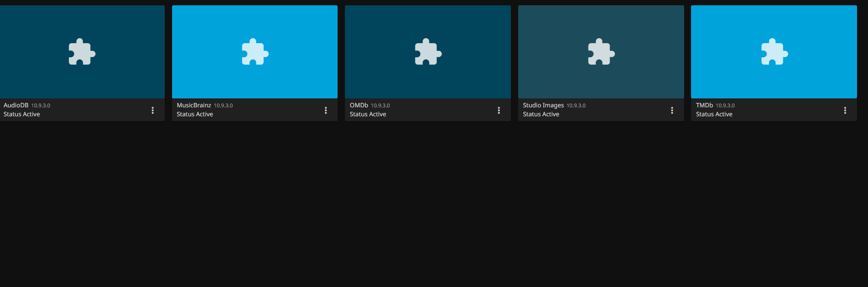Screen dimensions: 868x287
Task: Click Status Active under AudioDB
Action: 22,114
